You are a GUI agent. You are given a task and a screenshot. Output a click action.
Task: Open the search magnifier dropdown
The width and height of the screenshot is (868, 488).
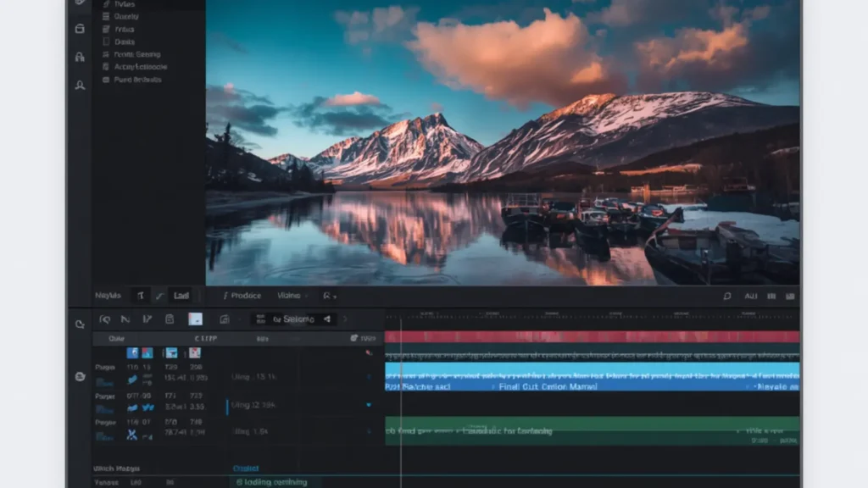[330, 296]
